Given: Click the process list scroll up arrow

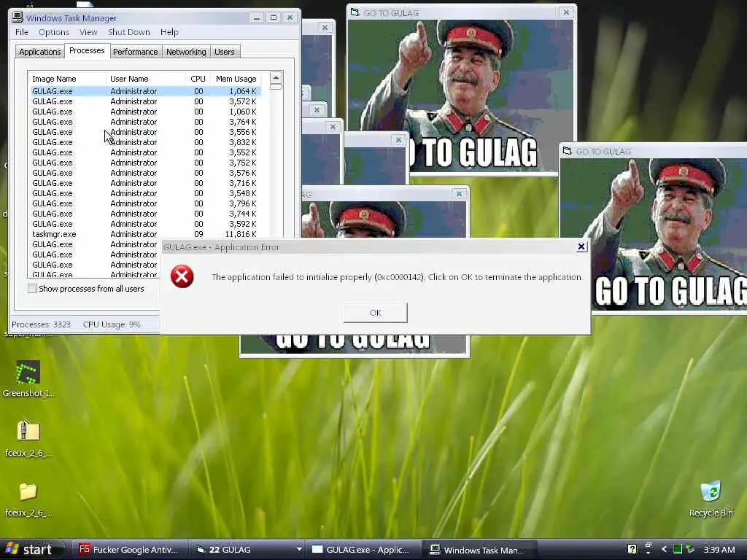Looking at the screenshot, I should click(276, 77).
